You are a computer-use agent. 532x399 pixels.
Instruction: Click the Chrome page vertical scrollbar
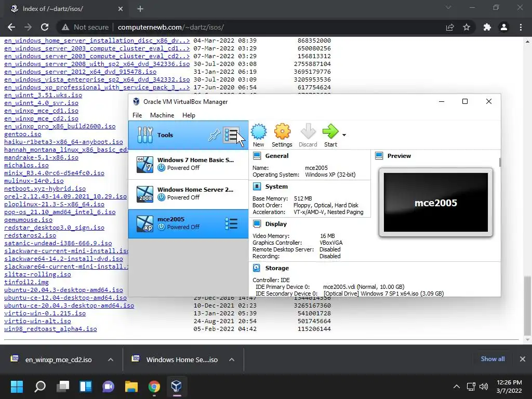pos(527,305)
